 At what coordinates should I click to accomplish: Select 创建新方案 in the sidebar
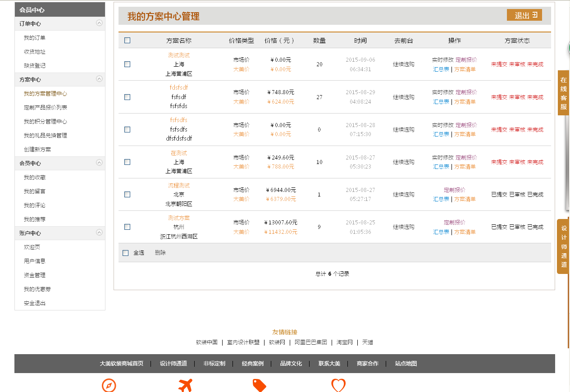pyautogui.click(x=37, y=150)
